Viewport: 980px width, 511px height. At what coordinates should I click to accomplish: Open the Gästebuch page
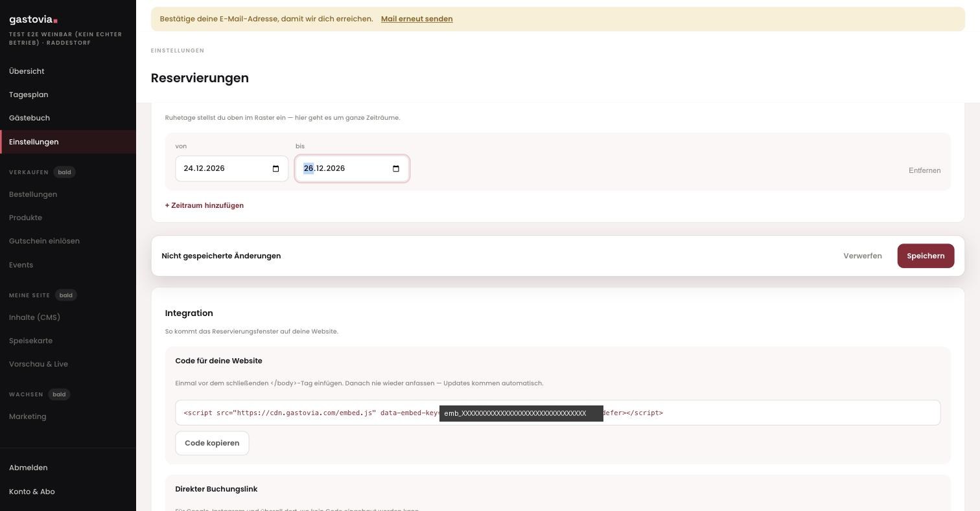pyautogui.click(x=29, y=118)
